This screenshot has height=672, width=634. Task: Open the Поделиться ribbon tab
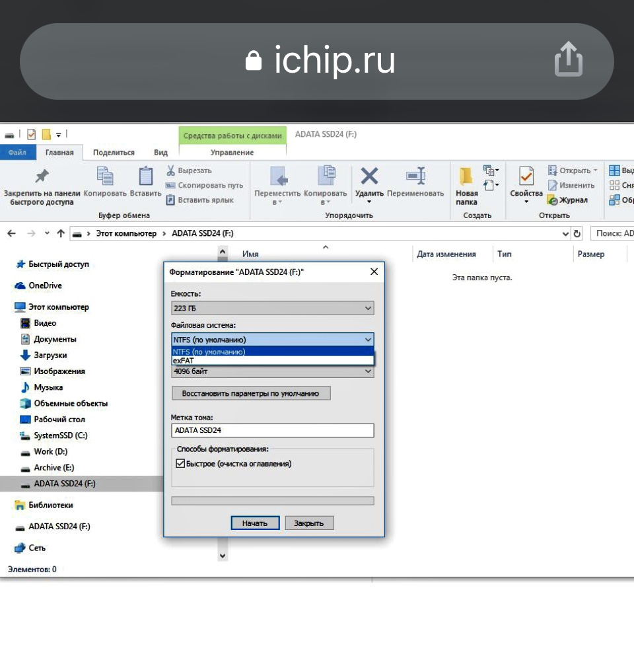click(114, 153)
